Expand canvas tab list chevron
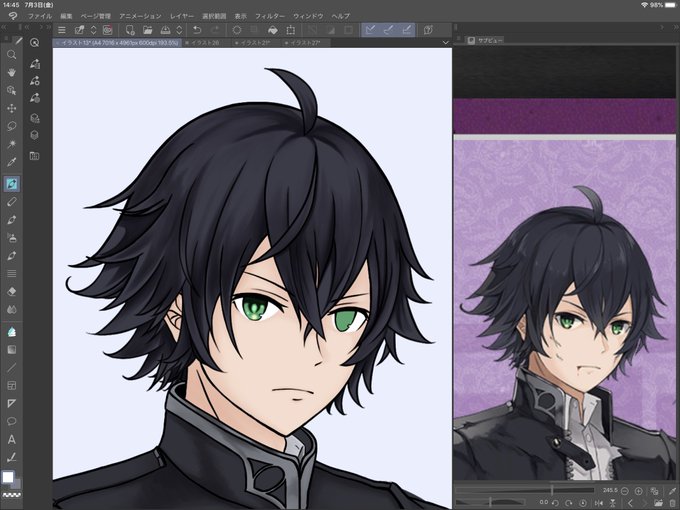 pos(445,42)
